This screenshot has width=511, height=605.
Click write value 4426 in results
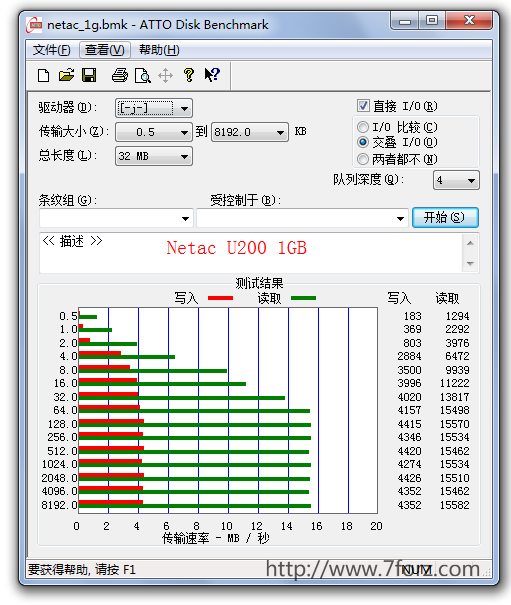coord(409,478)
